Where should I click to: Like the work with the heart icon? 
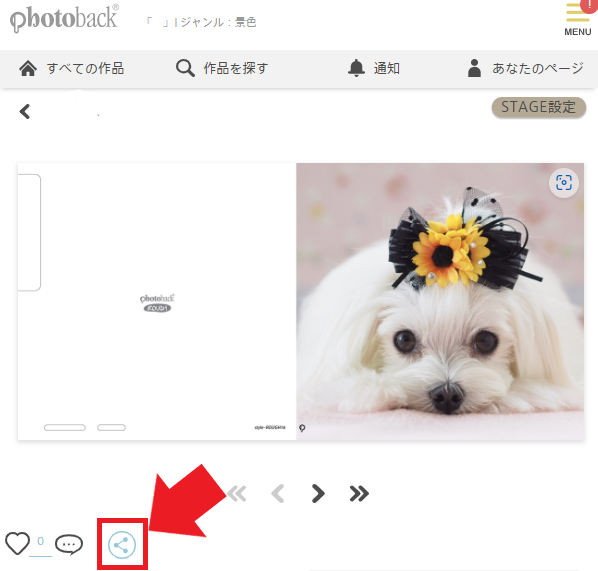coord(18,543)
